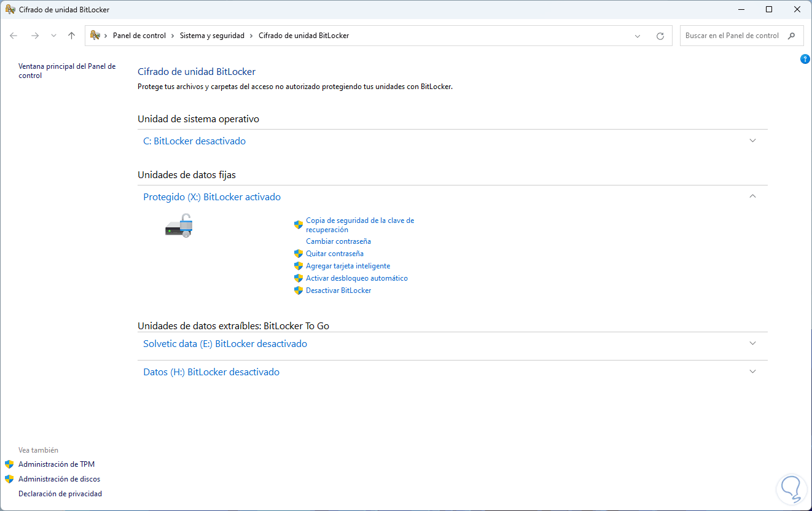812x511 pixels.
Task: Collapse the Protegido (X:) section chevron
Action: pyautogui.click(x=753, y=196)
